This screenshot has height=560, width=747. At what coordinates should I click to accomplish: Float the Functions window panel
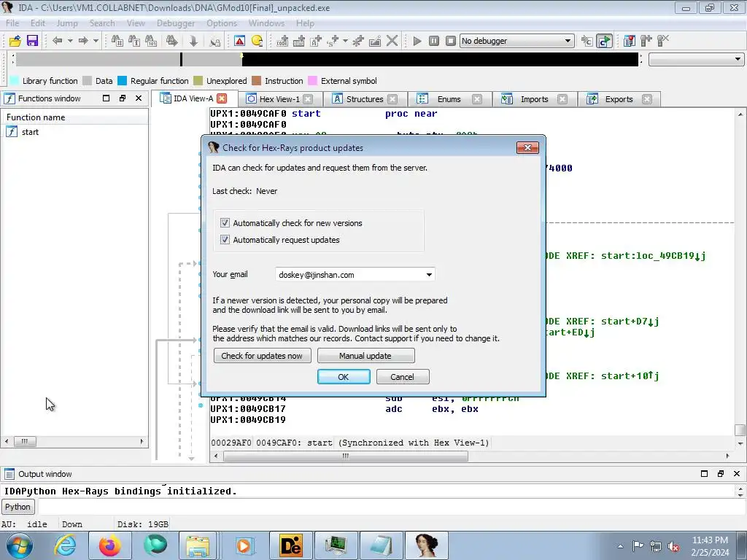[123, 98]
